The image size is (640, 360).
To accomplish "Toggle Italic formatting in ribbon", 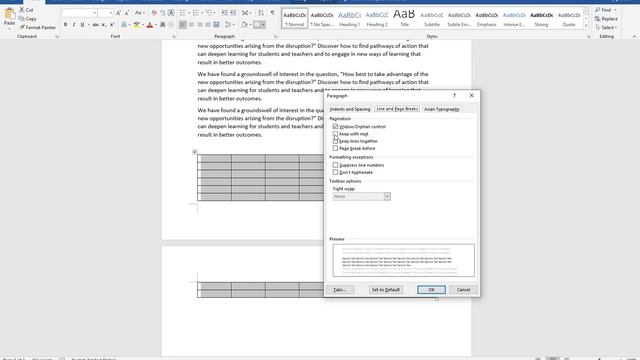I will (74, 25).
